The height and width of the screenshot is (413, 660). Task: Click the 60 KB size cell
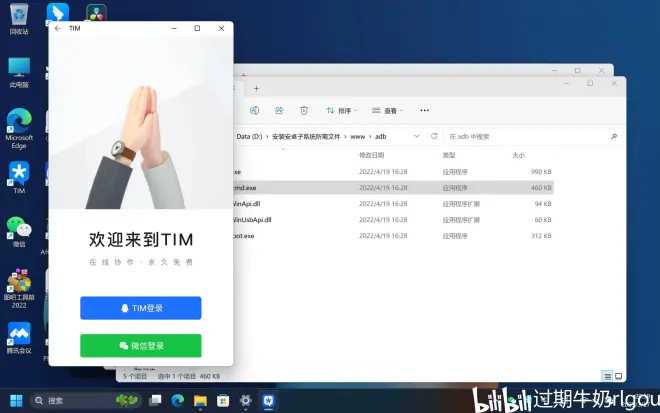(x=543, y=220)
